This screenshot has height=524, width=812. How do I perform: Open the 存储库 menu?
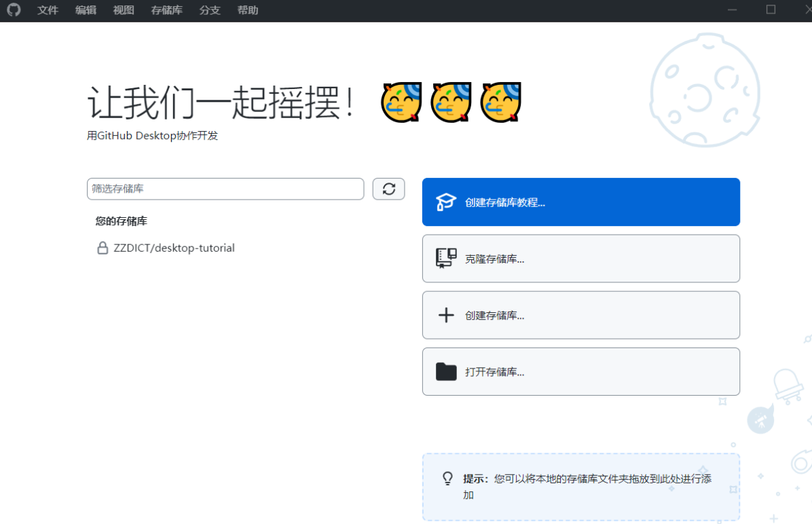pyautogui.click(x=167, y=10)
